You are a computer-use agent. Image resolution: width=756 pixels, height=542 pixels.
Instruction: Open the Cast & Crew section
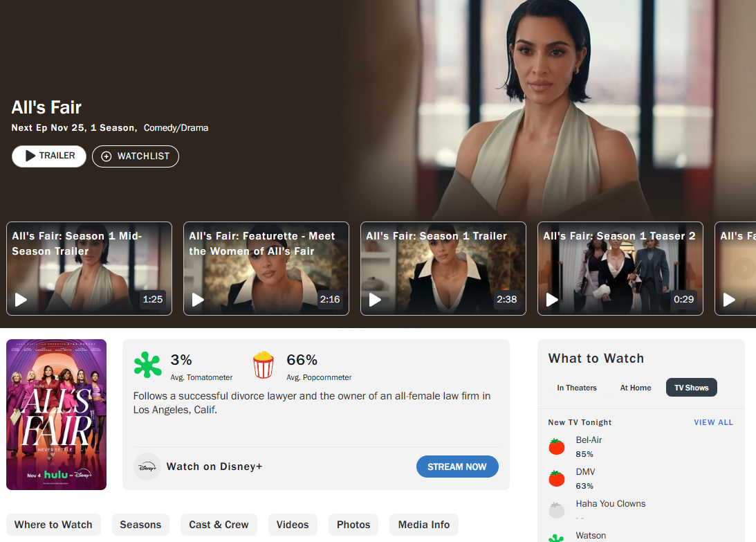point(219,525)
